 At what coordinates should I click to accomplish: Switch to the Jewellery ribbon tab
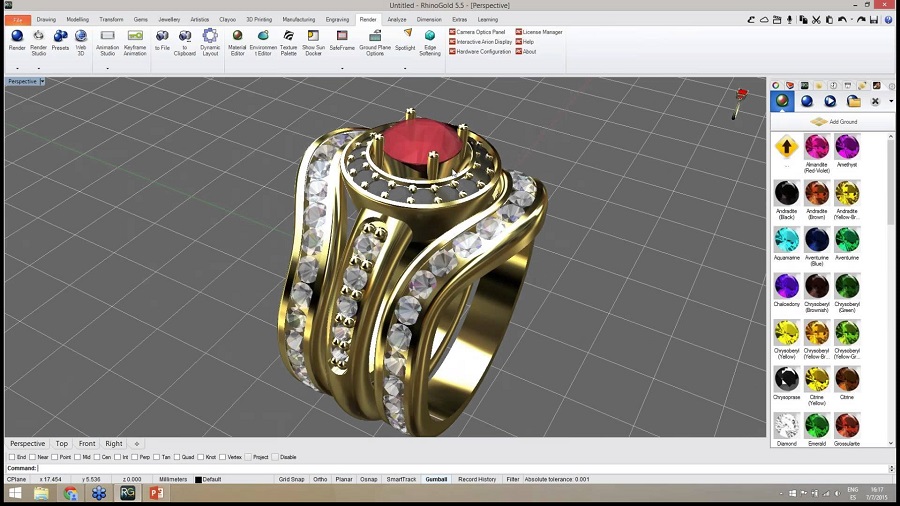point(169,19)
